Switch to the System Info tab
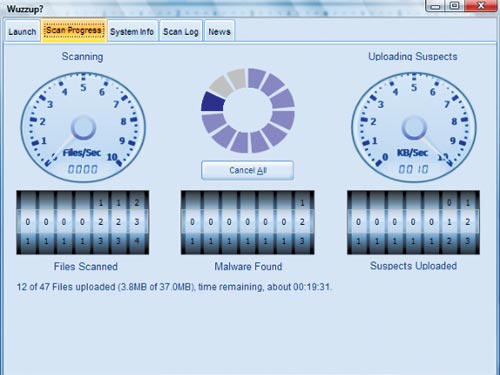 [132, 31]
